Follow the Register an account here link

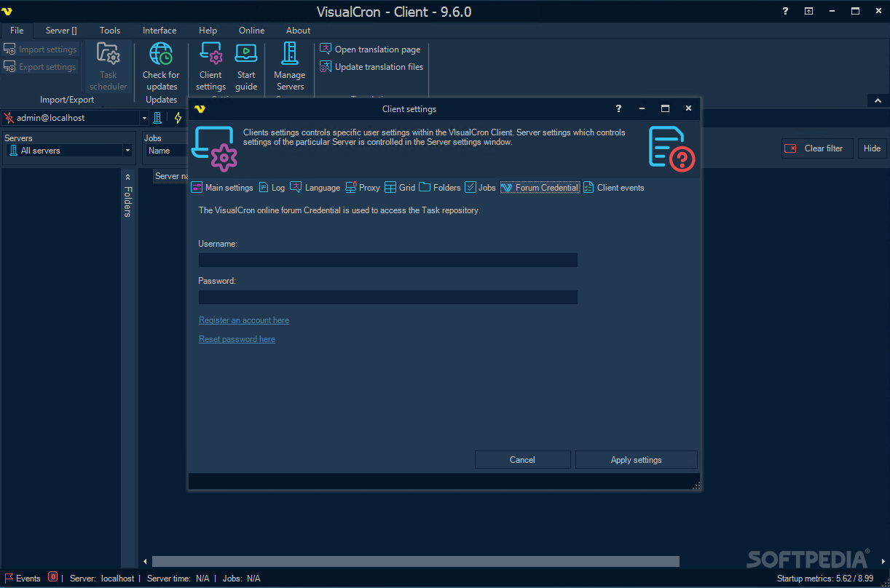coord(244,320)
